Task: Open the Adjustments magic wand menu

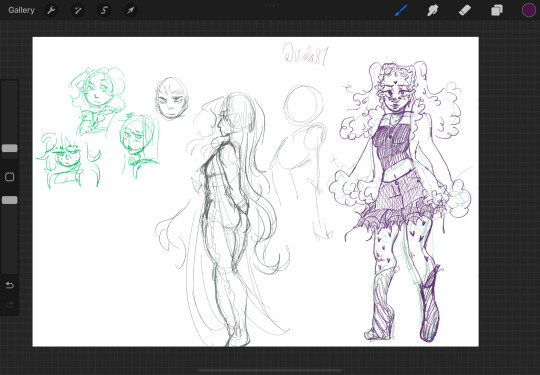Action: (78, 10)
